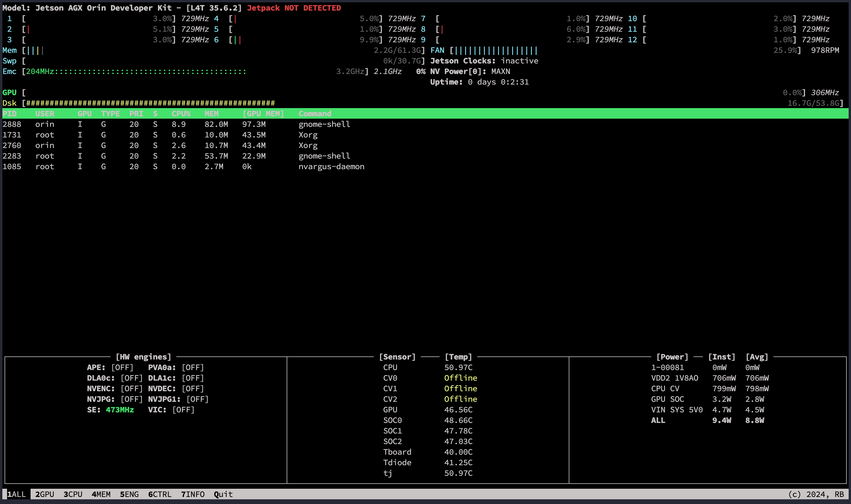Image resolution: width=851 pixels, height=504 pixels.
Task: Open the 3CPU tab
Action: (73, 494)
